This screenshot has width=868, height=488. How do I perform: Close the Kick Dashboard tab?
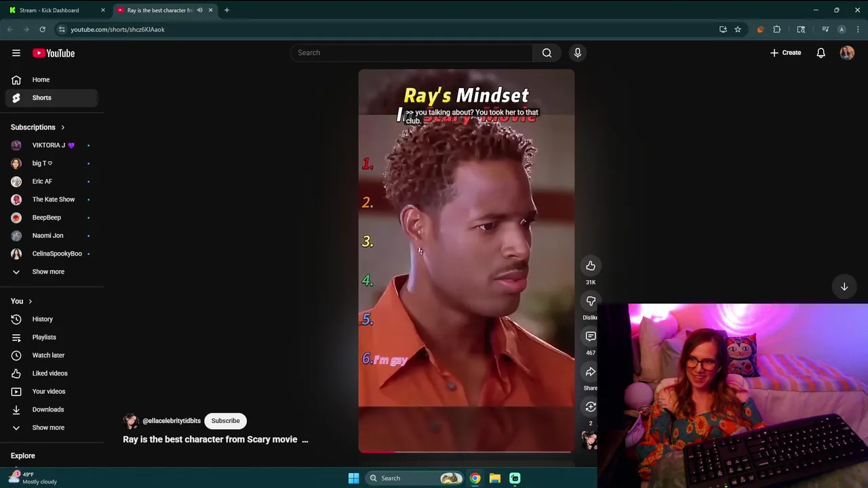coord(103,10)
